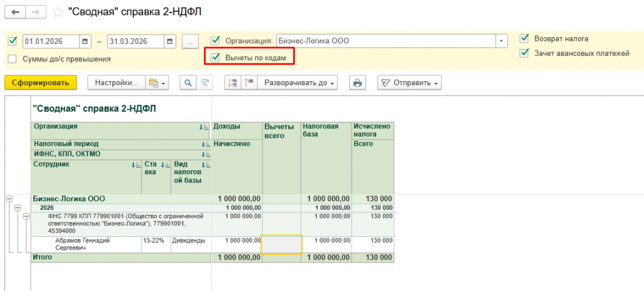Image resolution: width=644 pixels, height=291 pixels.
Task: Uncheck Вычеты по кодам checkbox
Action: click(x=215, y=58)
